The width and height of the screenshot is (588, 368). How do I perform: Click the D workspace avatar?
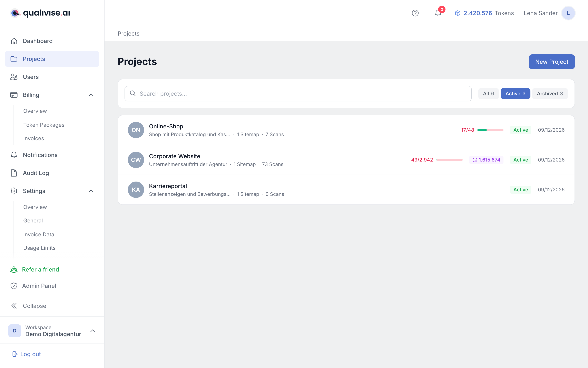tap(14, 331)
